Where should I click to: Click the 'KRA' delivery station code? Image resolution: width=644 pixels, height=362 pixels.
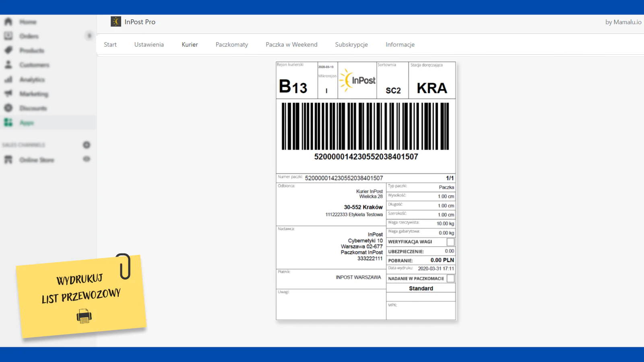tap(432, 88)
